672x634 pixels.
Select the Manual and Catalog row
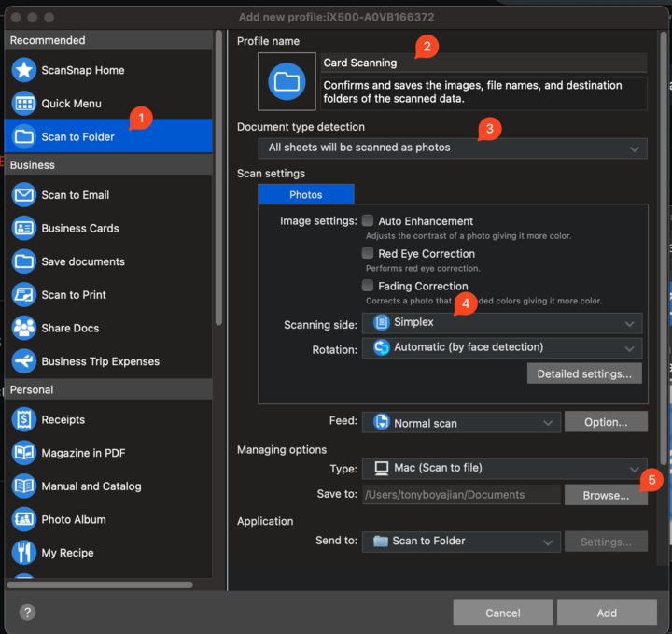[x=108, y=486]
